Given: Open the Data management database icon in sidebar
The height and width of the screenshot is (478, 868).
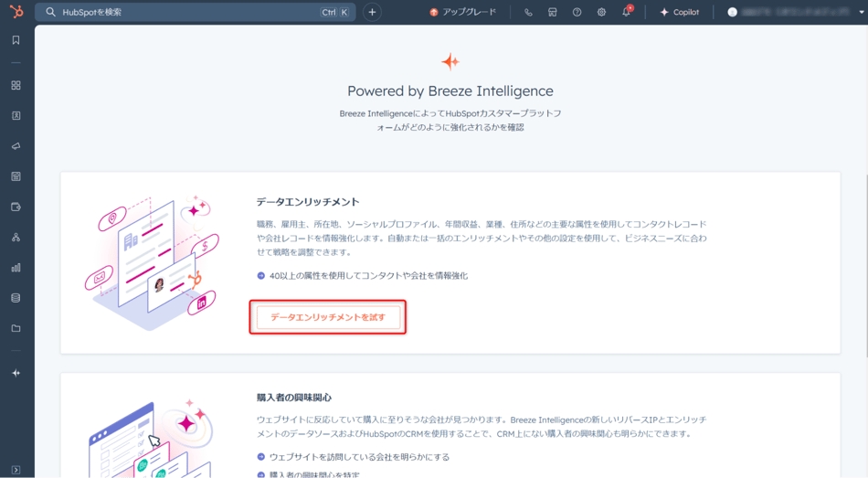Looking at the screenshot, I should [16, 298].
